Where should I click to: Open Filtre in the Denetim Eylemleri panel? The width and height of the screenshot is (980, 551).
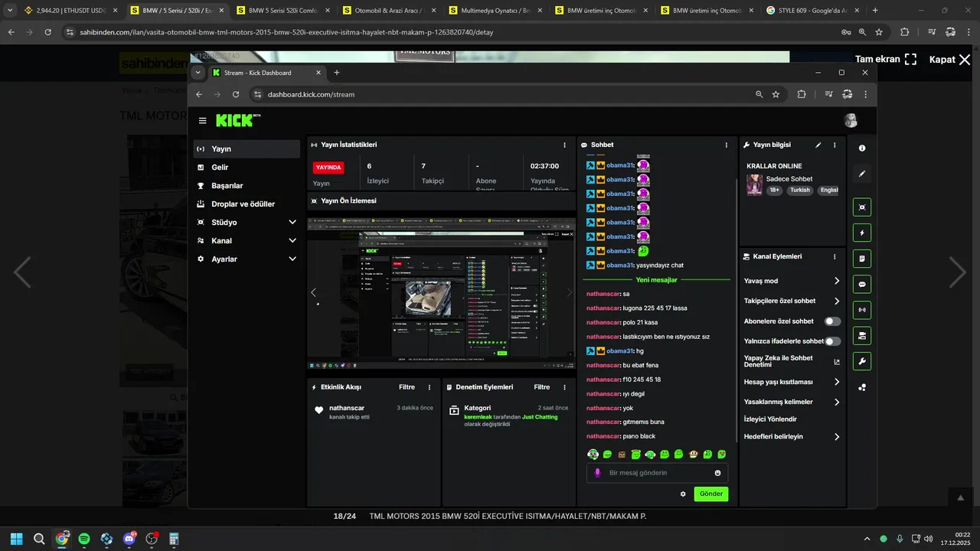click(x=542, y=387)
